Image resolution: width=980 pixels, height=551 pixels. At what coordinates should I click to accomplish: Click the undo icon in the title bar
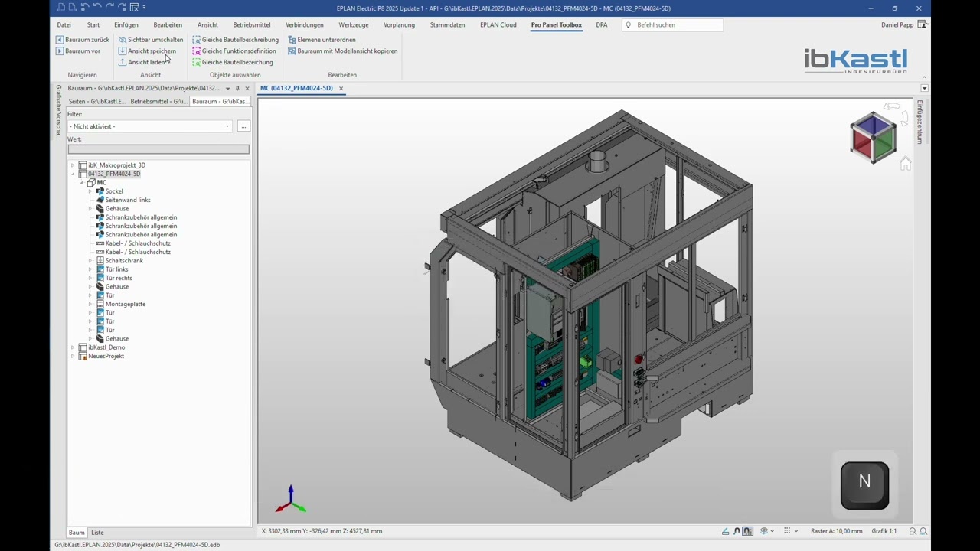(97, 8)
